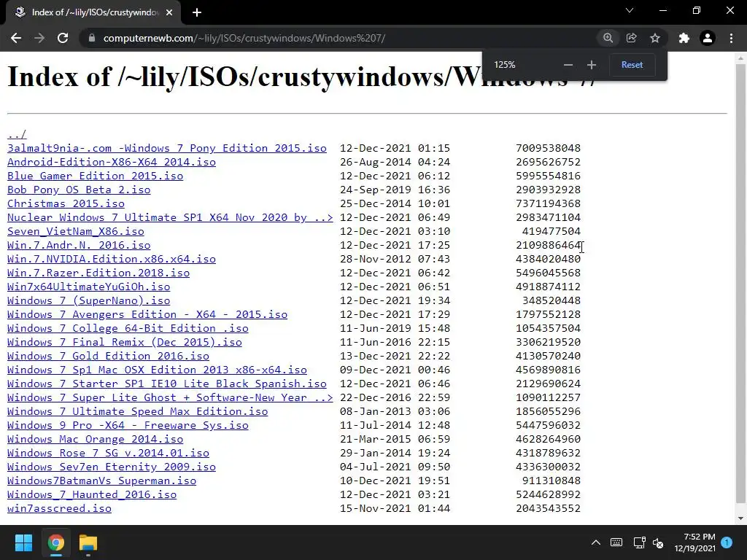Increase zoom with the plus button
This screenshot has width=747, height=560.
pos(591,65)
